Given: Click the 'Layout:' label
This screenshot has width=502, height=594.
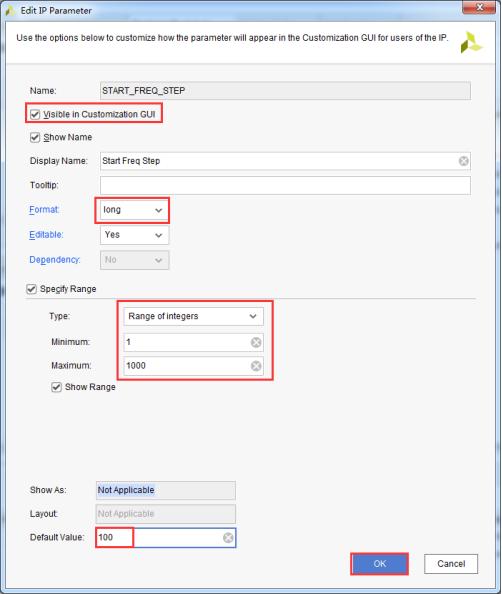Looking at the screenshot, I should pyautogui.click(x=44, y=514).
